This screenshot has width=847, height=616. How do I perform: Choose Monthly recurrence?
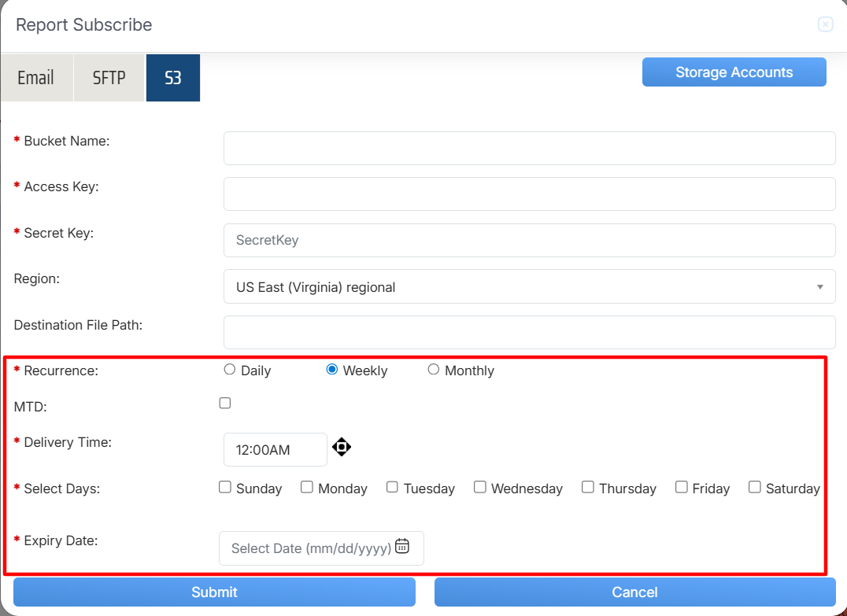click(x=434, y=370)
